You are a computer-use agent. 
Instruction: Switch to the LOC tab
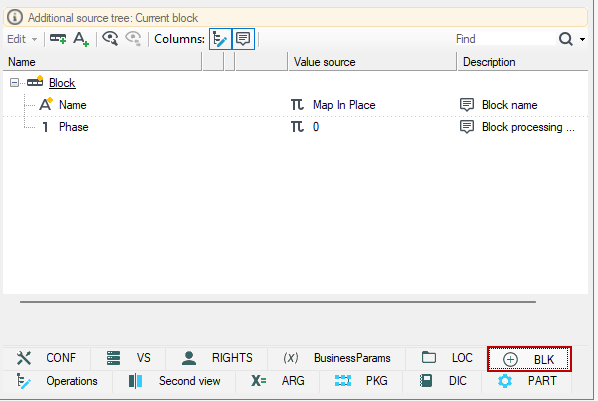point(447,358)
